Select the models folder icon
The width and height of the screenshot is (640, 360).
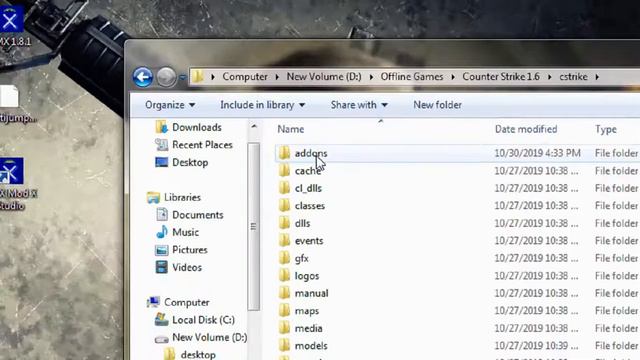(284, 346)
